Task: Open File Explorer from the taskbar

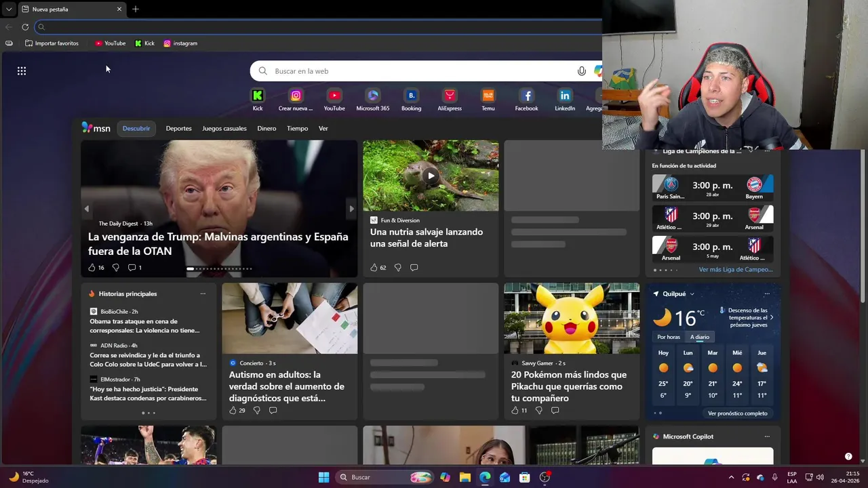Action: click(x=465, y=477)
